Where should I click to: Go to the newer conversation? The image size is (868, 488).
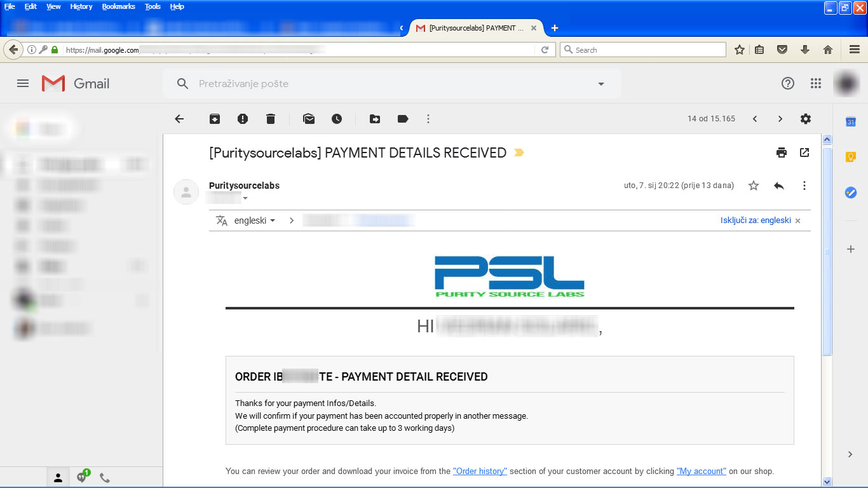(x=755, y=119)
